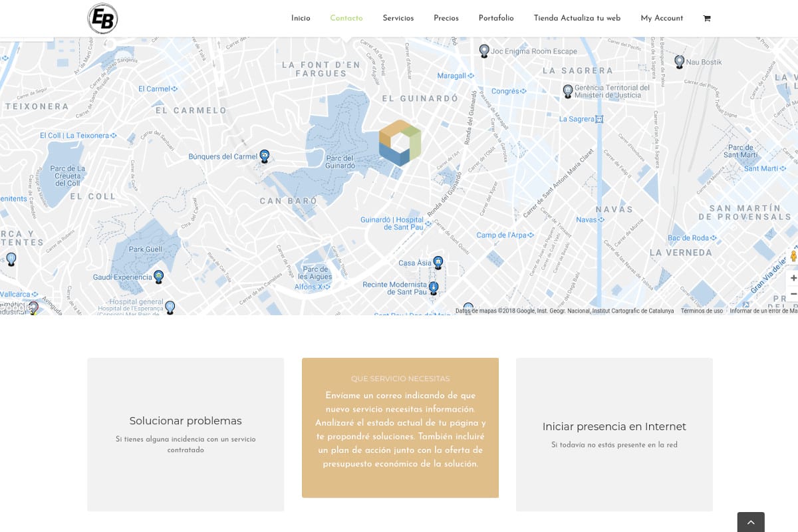Click the Sant Martí metro icon
The width and height of the screenshot is (798, 532).
pos(783,169)
